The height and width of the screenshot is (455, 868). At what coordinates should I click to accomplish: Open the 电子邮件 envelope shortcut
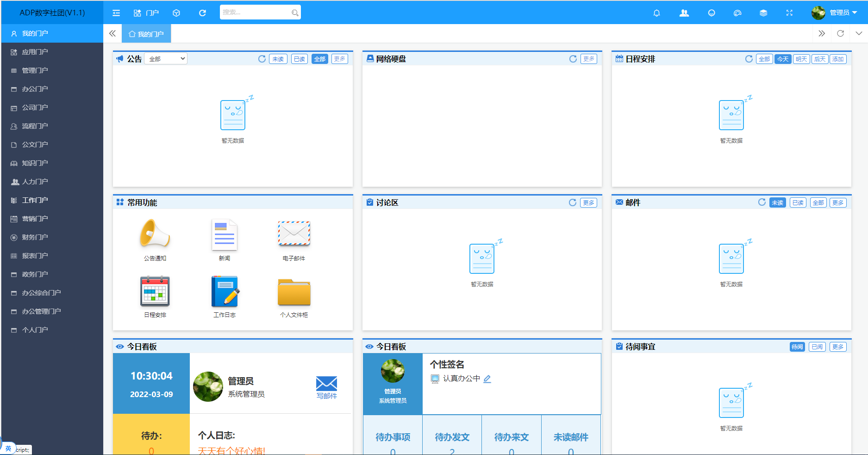click(294, 234)
